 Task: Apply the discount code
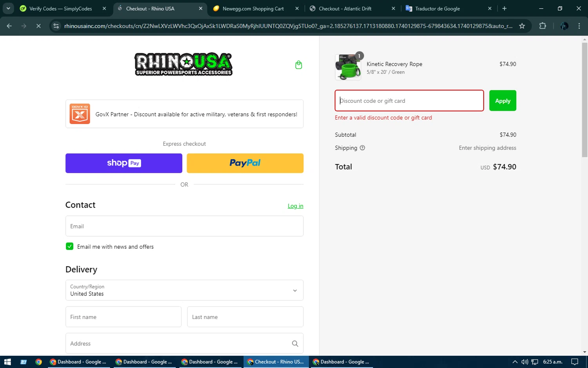[x=503, y=101]
